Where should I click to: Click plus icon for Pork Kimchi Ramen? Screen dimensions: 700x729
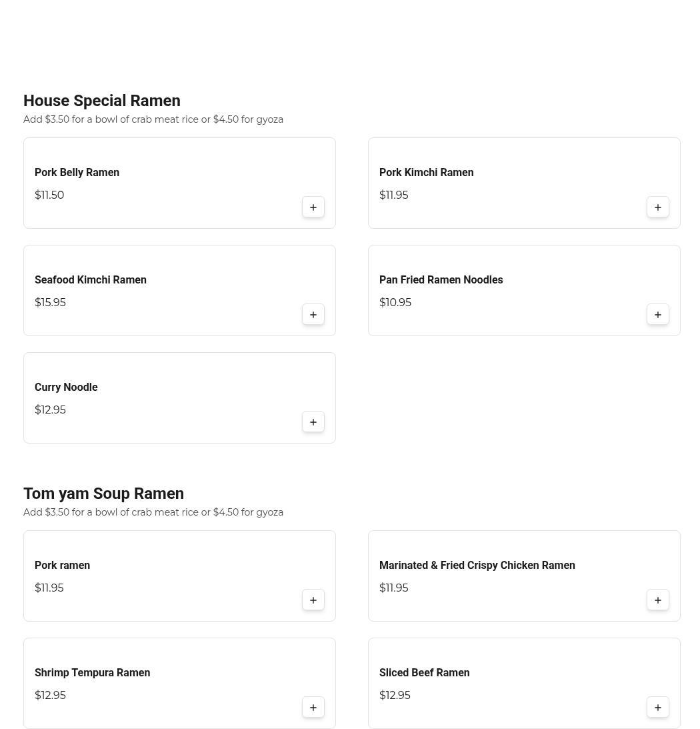(658, 207)
